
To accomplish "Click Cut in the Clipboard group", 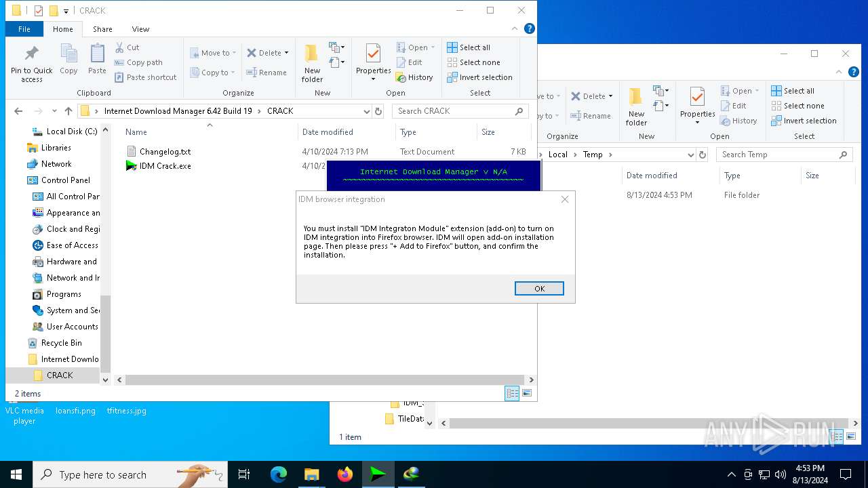I will pyautogui.click(x=127, y=47).
